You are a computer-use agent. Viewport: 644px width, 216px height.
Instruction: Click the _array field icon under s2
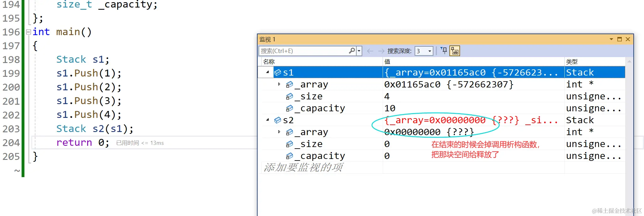(x=289, y=132)
